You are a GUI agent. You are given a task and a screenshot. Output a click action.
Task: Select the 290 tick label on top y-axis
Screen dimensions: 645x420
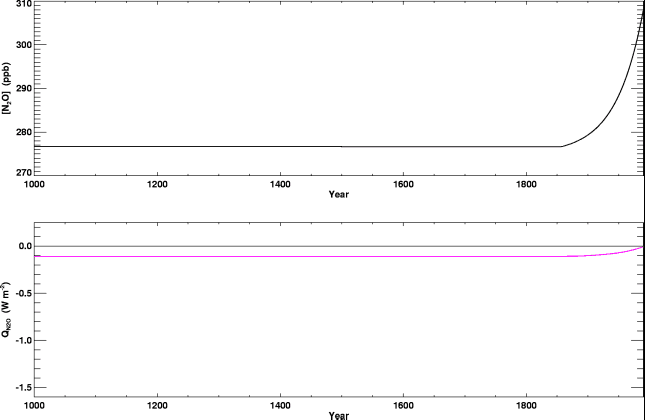[20, 89]
